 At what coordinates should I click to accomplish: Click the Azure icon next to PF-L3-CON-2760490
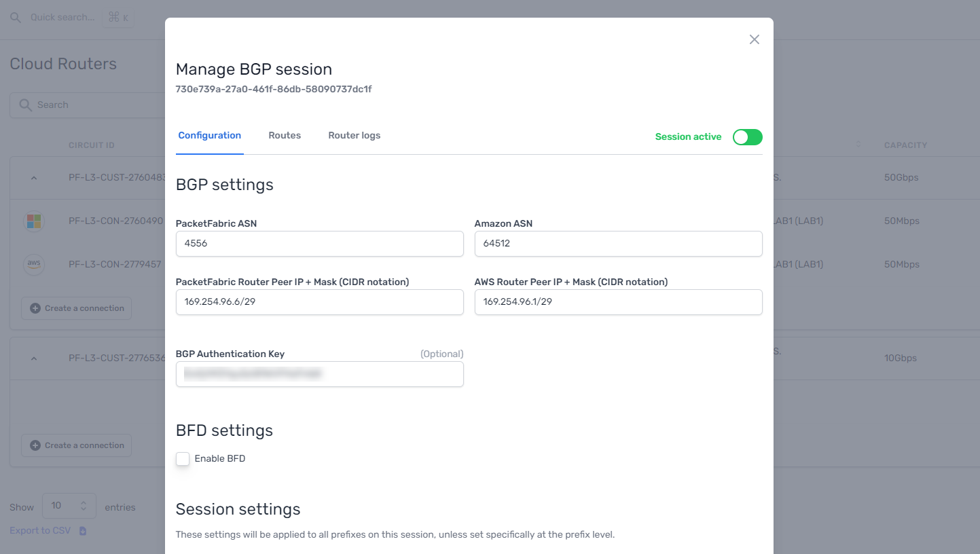tap(34, 221)
